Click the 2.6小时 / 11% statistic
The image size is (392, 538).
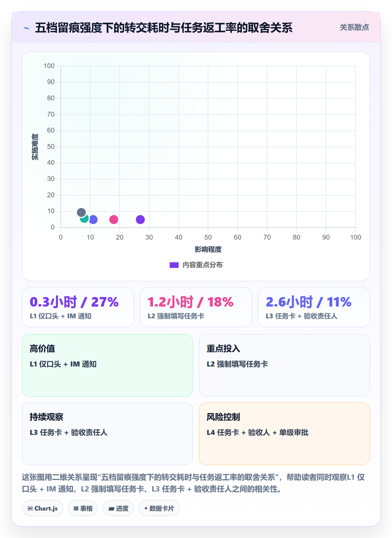pos(309,302)
